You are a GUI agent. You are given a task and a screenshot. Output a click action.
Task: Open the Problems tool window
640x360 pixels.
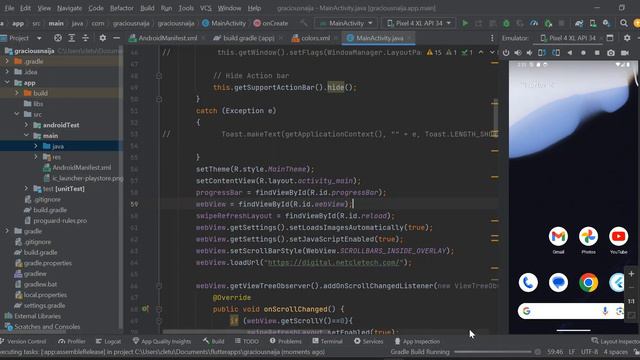pyautogui.click(x=286, y=341)
